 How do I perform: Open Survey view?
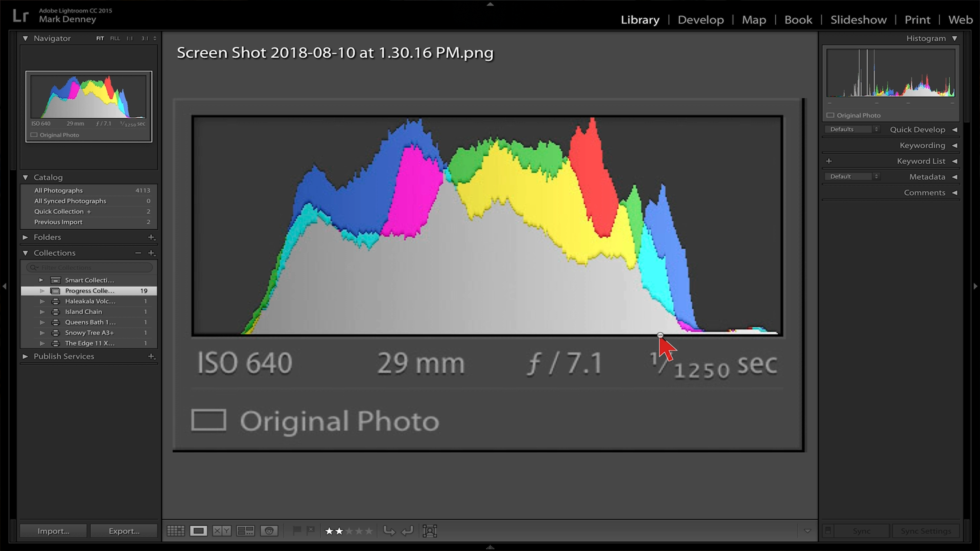(246, 531)
